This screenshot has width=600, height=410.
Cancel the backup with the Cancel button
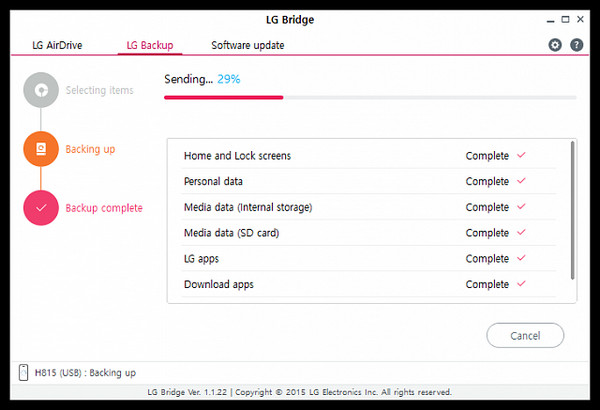coord(525,335)
